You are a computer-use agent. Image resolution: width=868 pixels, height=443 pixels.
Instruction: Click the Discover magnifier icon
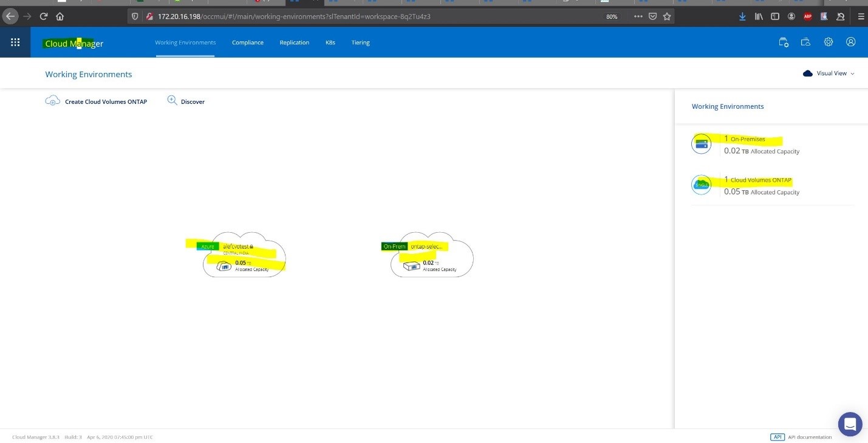pyautogui.click(x=172, y=100)
